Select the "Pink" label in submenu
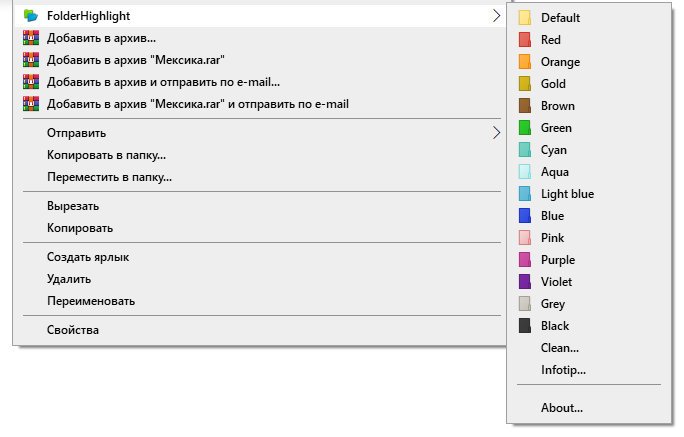 pos(552,238)
